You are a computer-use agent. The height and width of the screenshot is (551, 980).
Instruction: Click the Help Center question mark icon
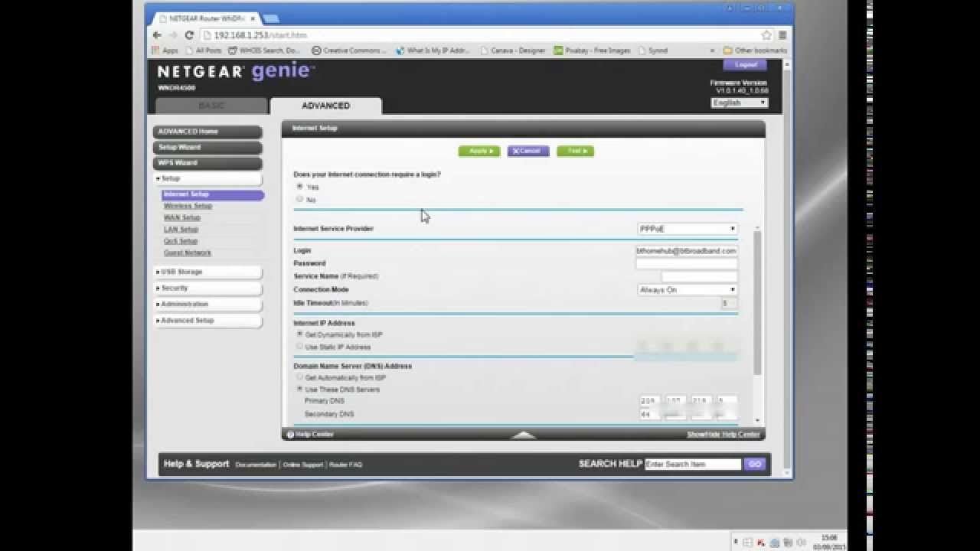290,435
